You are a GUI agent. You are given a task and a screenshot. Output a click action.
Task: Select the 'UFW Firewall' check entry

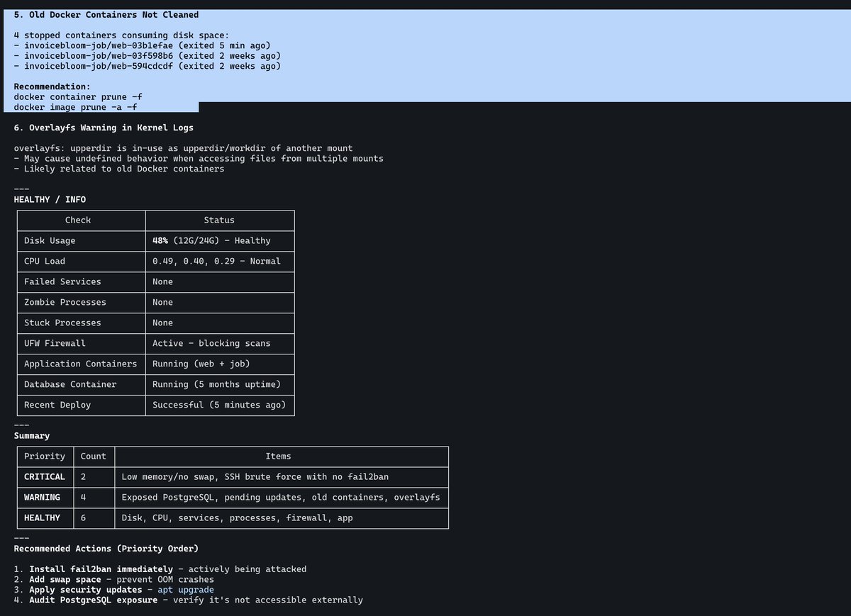pyautogui.click(x=52, y=343)
